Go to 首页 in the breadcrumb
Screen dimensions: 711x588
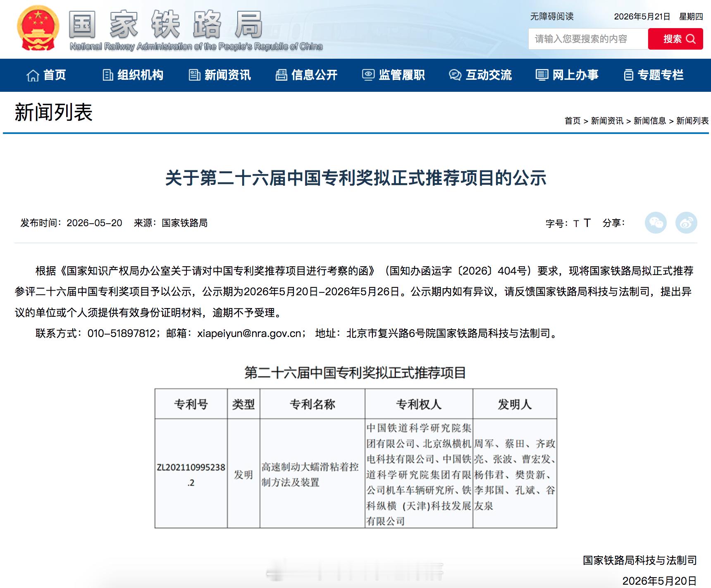pos(573,121)
